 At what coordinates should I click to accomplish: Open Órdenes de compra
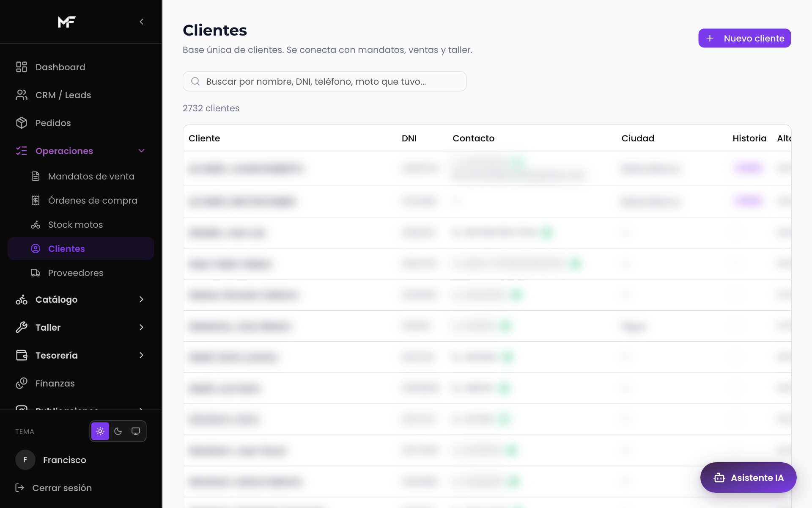tap(81, 200)
